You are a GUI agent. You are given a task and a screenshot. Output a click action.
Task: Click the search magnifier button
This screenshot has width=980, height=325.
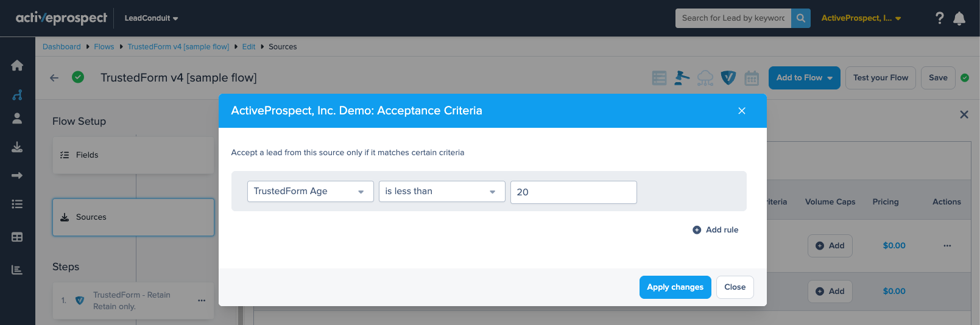coord(801,18)
